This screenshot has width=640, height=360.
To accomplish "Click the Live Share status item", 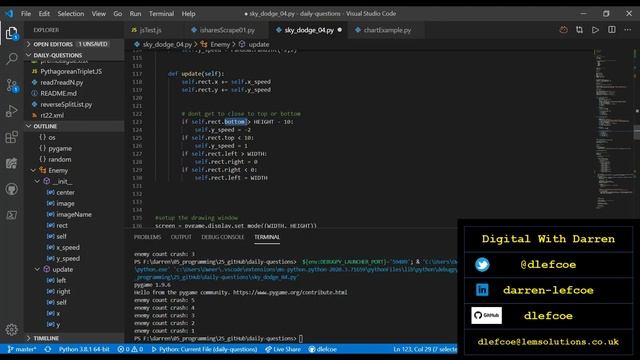I will [282, 349].
